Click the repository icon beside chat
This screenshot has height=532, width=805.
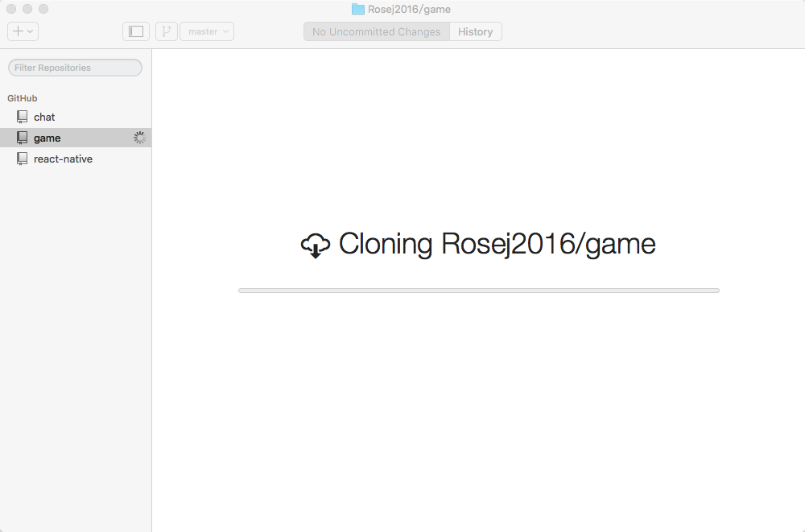22,116
